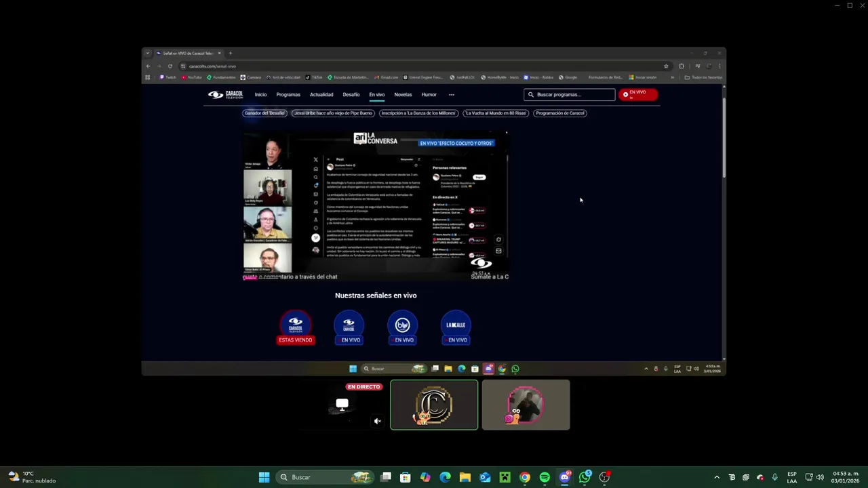Open Spotify from the taskbar

545,477
